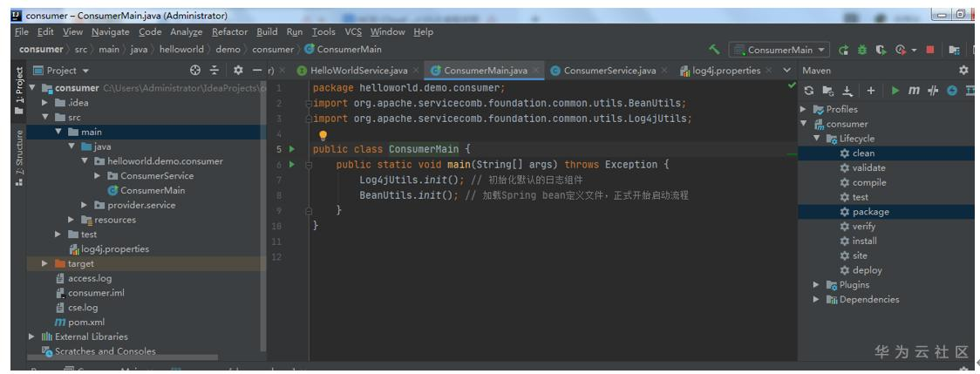Click locate current file crosshair in Project panel
The width and height of the screenshot is (980, 374).
point(195,71)
